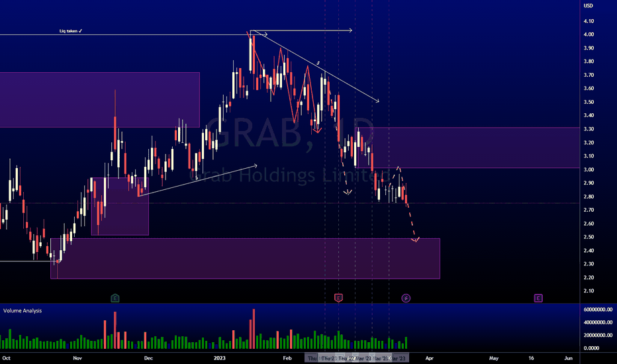Click the Feb label on time axis
The height and width of the screenshot is (364, 617).
coord(287,358)
